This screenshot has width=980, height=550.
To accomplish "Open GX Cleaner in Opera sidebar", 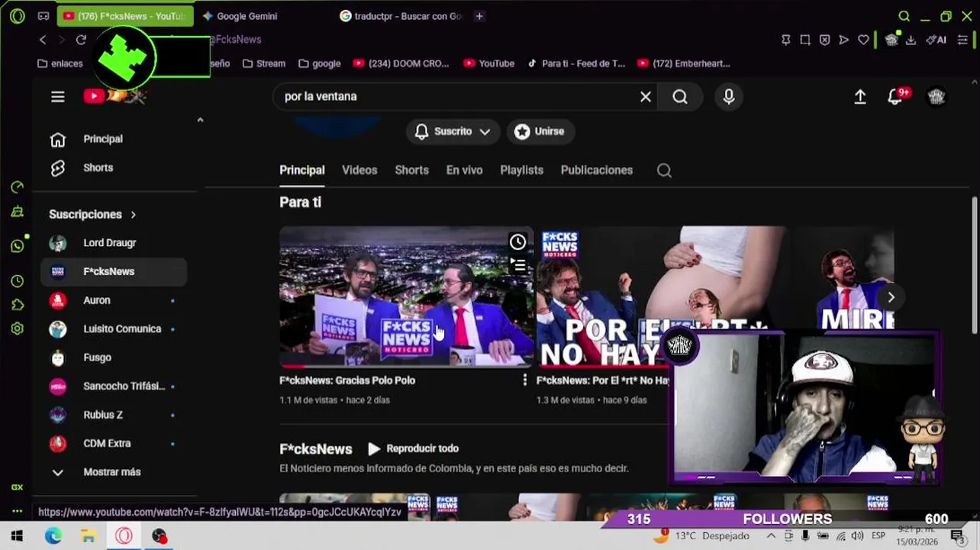I will 18,212.
